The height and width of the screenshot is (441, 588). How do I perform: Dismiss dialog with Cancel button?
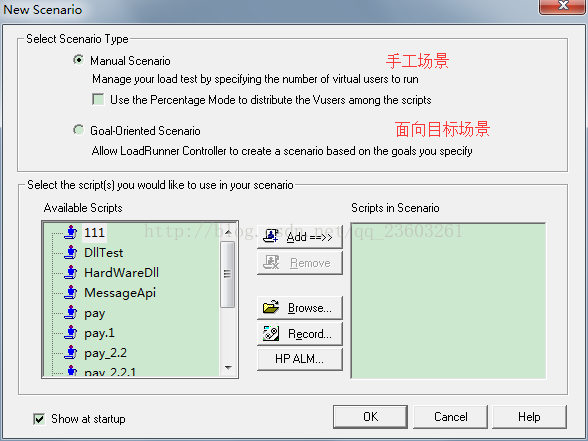click(450, 417)
